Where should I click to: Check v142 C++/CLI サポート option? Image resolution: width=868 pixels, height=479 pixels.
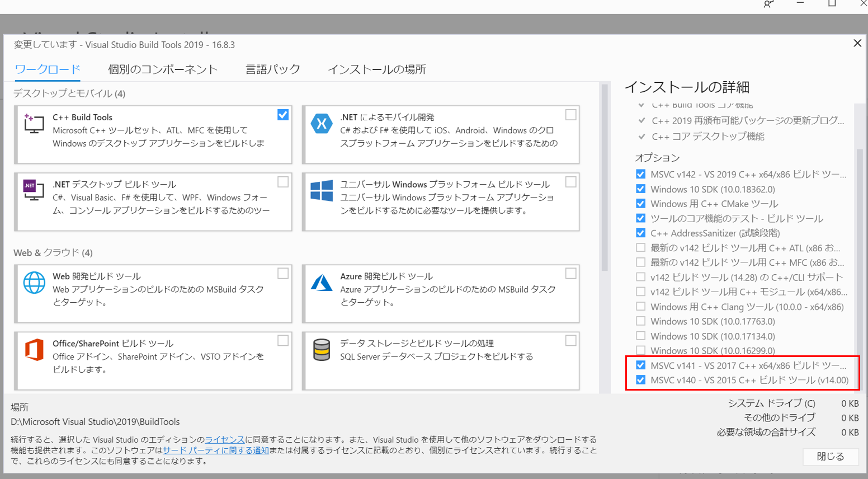point(641,276)
